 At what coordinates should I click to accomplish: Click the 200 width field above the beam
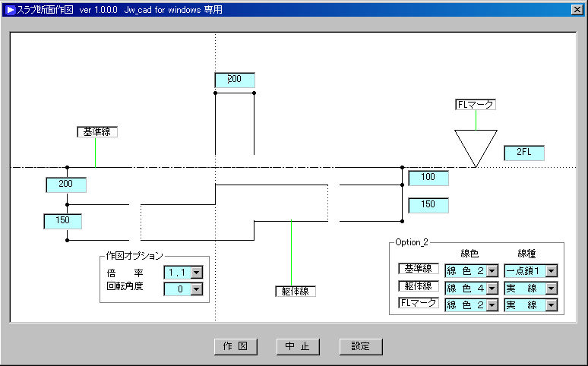(x=235, y=80)
